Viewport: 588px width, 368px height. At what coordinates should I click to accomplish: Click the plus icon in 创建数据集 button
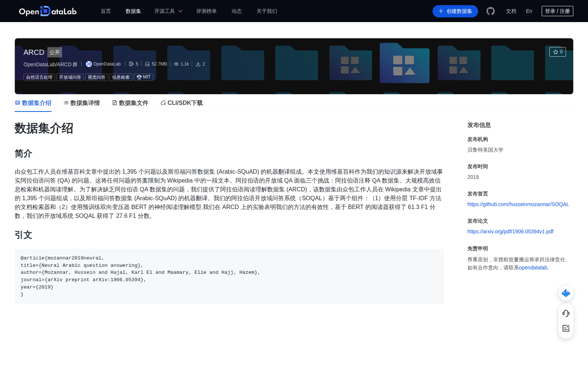click(441, 11)
